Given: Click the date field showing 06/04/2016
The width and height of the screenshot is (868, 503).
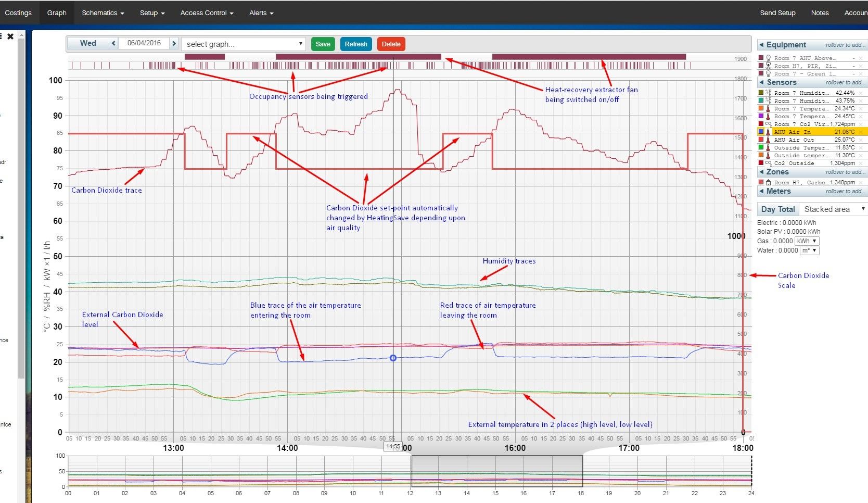Looking at the screenshot, I should click(x=144, y=43).
